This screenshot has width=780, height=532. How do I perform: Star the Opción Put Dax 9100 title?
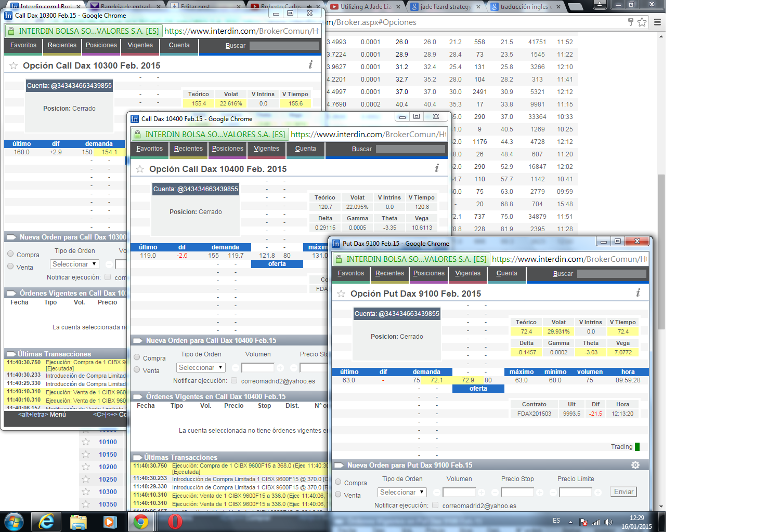341,294
